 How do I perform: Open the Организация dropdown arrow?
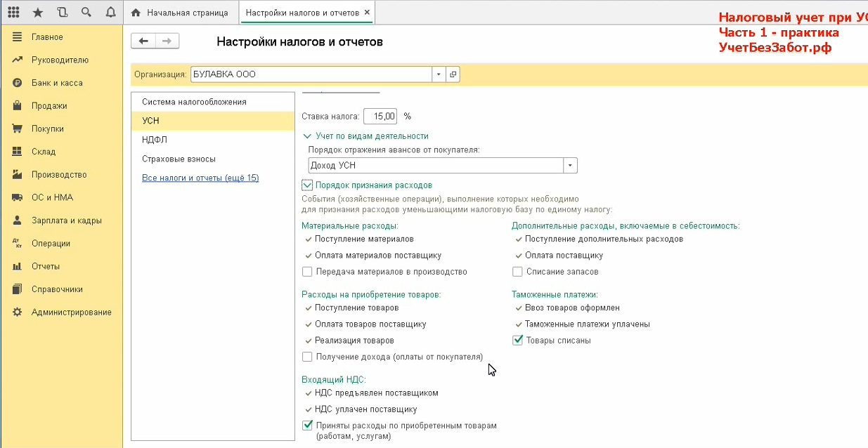pos(439,74)
